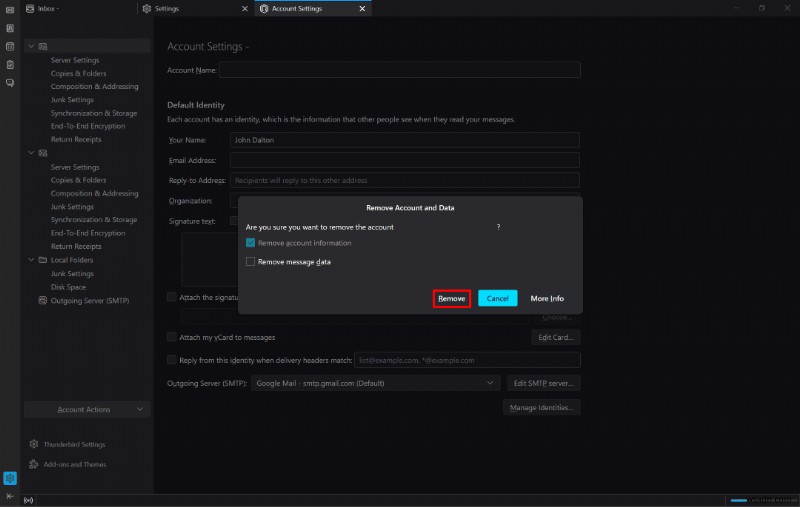Toggle Reply from this identity checkbox
This screenshot has width=800, height=507.
click(172, 360)
